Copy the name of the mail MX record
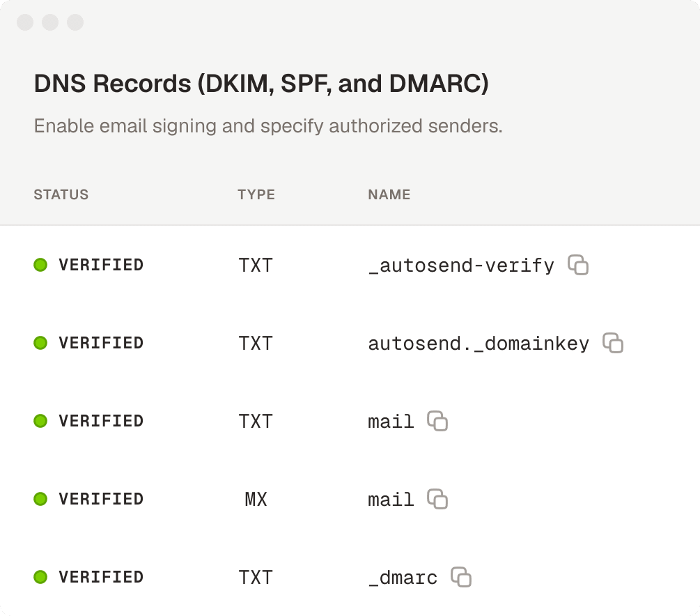This screenshot has height=616, width=700. (x=437, y=499)
